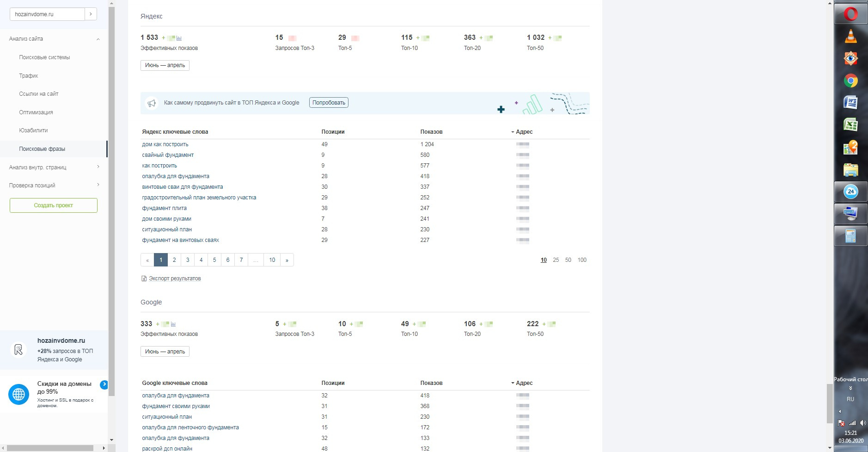Show 25 results per page

(x=556, y=260)
